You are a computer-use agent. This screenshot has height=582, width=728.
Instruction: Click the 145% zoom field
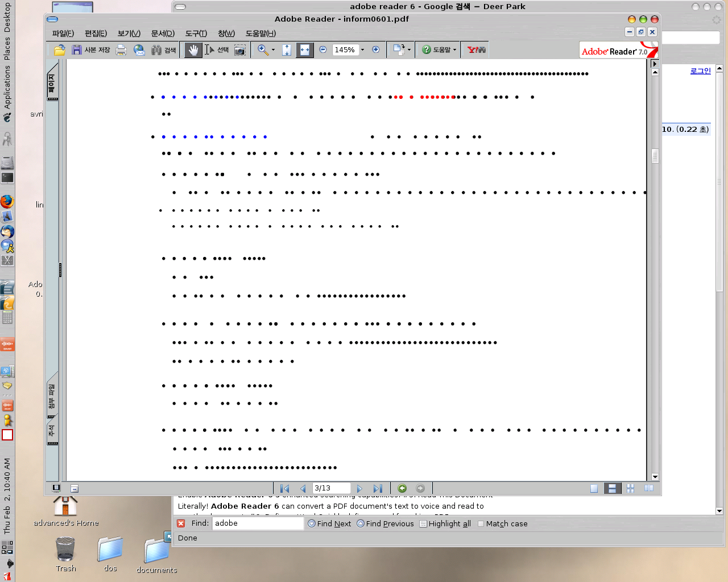(x=345, y=50)
